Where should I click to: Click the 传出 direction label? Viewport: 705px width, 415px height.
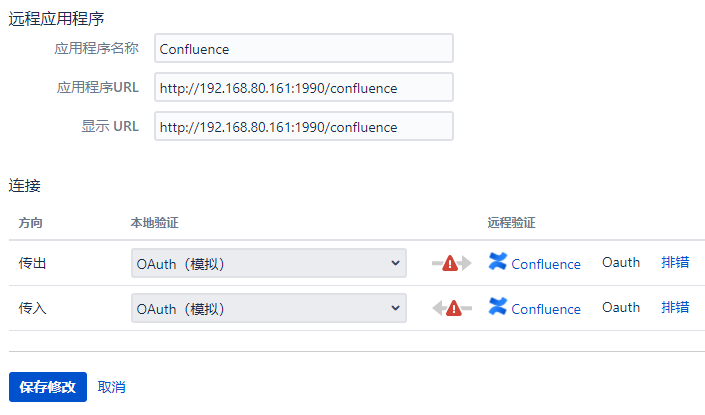[33, 263]
